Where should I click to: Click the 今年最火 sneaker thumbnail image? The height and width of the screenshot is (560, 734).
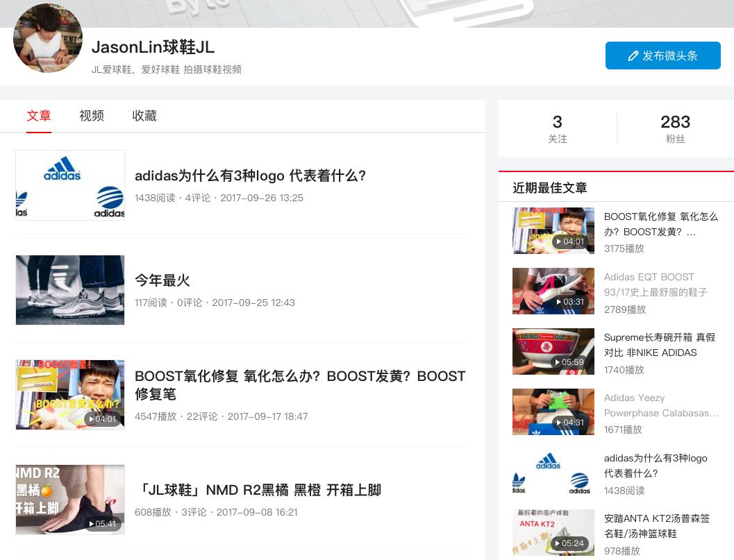tap(69, 290)
